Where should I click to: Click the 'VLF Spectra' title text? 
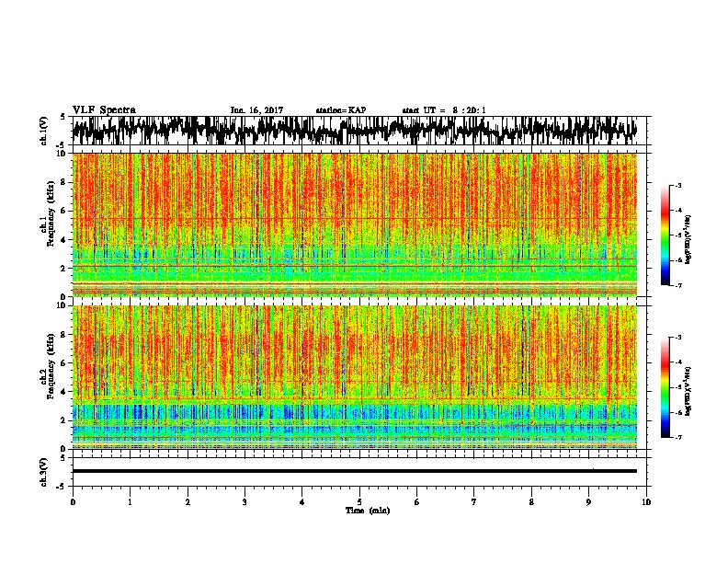(104, 109)
